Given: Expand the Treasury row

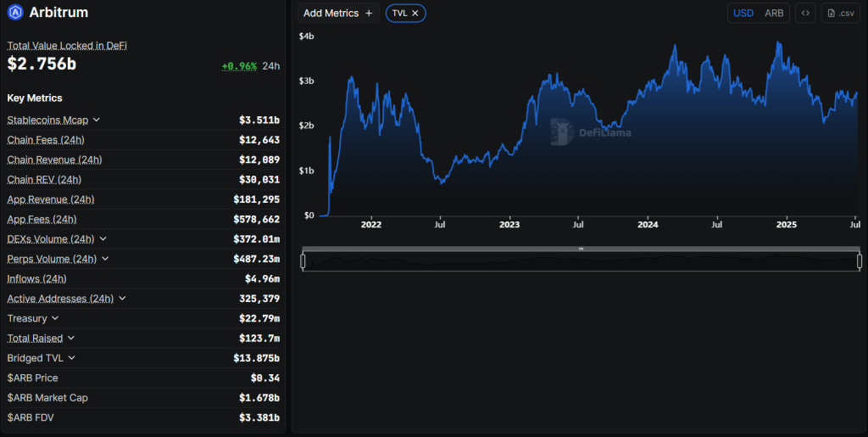Looking at the screenshot, I should 55,318.
